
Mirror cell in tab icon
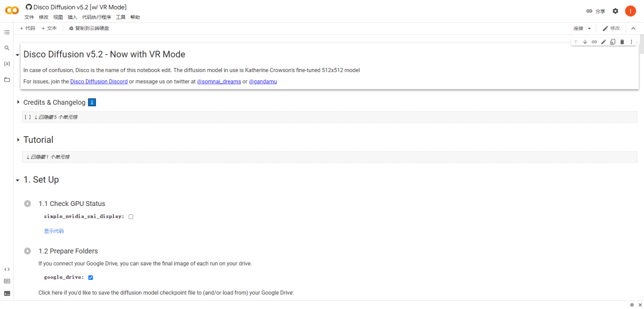[613, 42]
